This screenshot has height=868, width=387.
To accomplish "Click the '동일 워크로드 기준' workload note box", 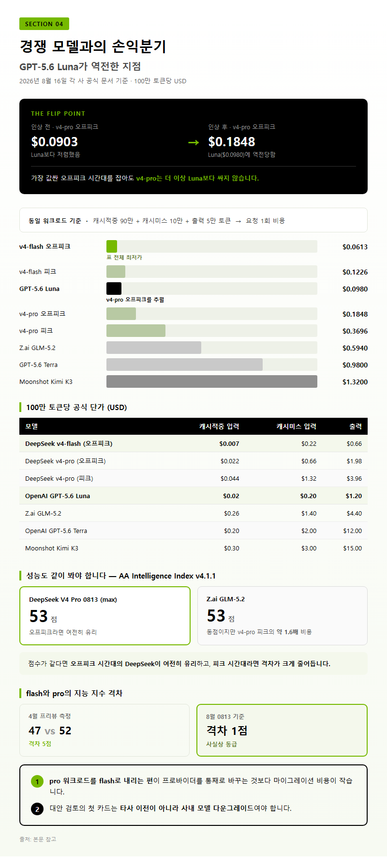I will pyautogui.click(x=193, y=220).
